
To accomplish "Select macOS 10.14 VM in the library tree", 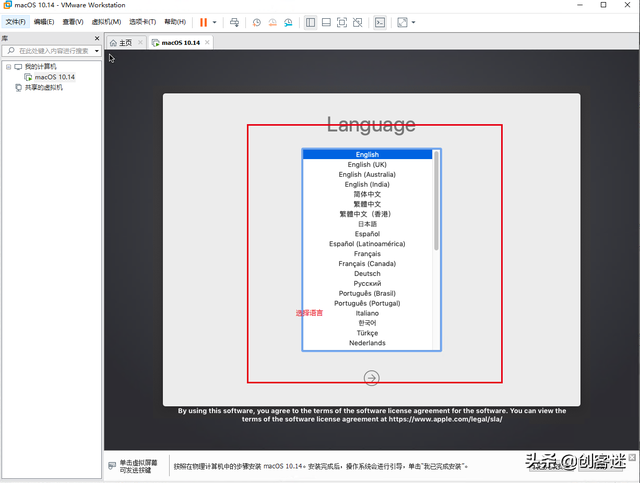I will [x=55, y=77].
